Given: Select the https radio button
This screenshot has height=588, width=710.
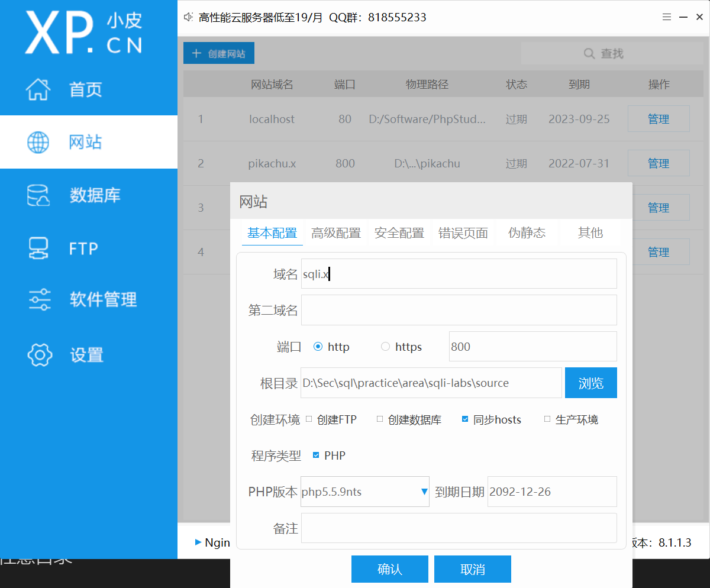Looking at the screenshot, I should (x=385, y=347).
